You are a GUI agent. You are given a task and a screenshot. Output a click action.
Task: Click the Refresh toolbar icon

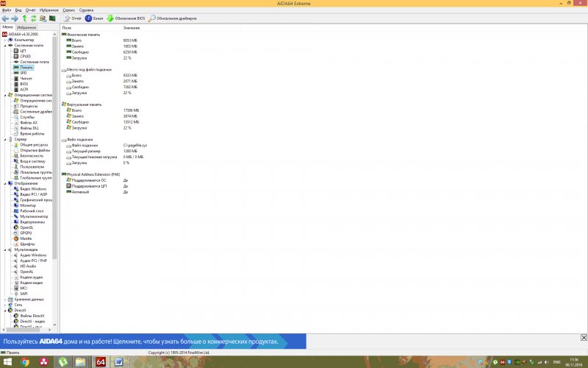coord(33,18)
